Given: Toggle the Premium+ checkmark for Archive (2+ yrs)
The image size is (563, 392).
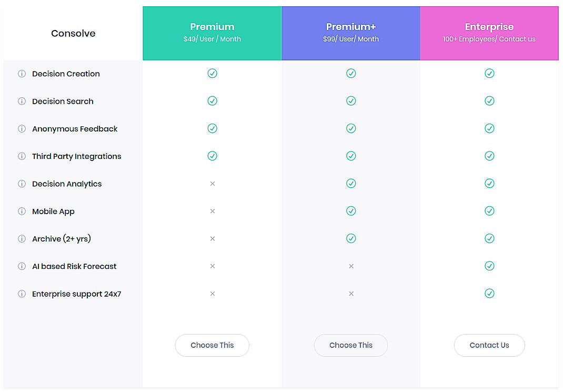Looking at the screenshot, I should pyautogui.click(x=351, y=238).
